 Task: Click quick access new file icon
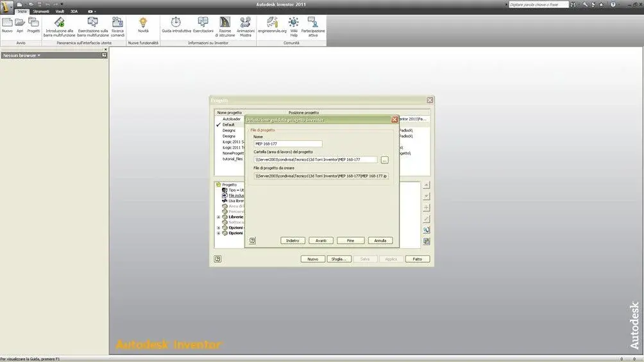[x=19, y=4]
